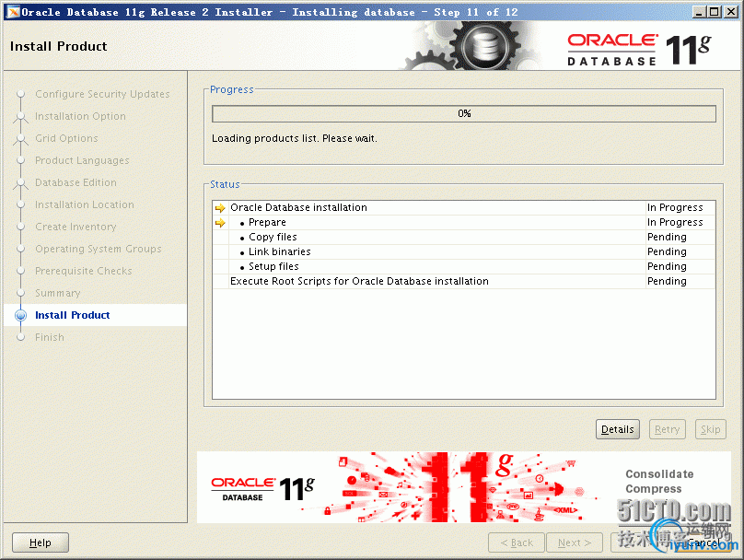Select the Prerequisite Checks step
Image resolution: width=744 pixels, height=560 pixels.
point(84,271)
